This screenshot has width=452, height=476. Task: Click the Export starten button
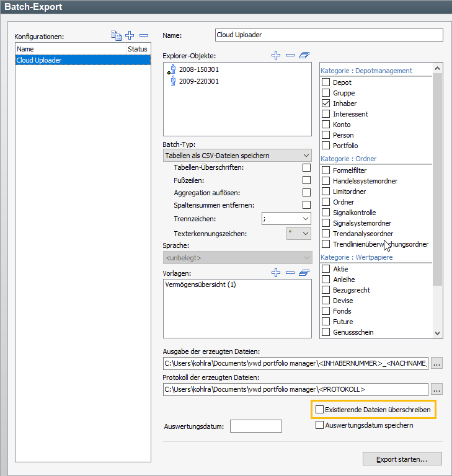[402, 459]
